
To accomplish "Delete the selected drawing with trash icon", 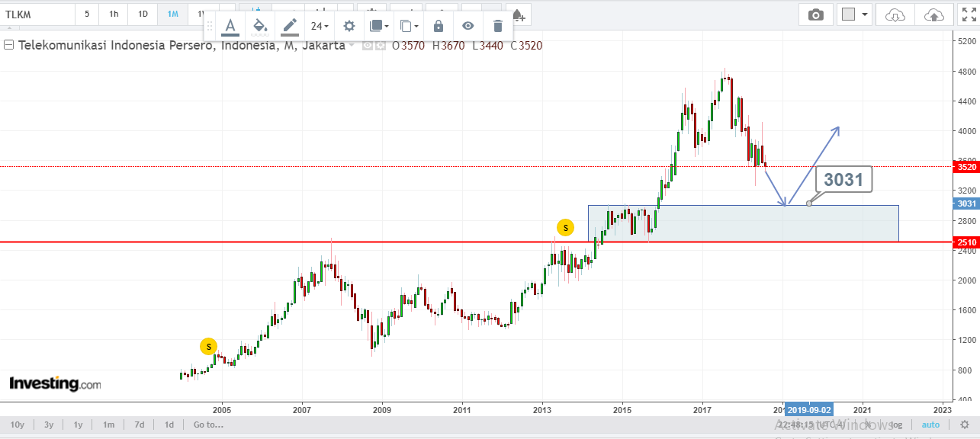I will point(497,26).
